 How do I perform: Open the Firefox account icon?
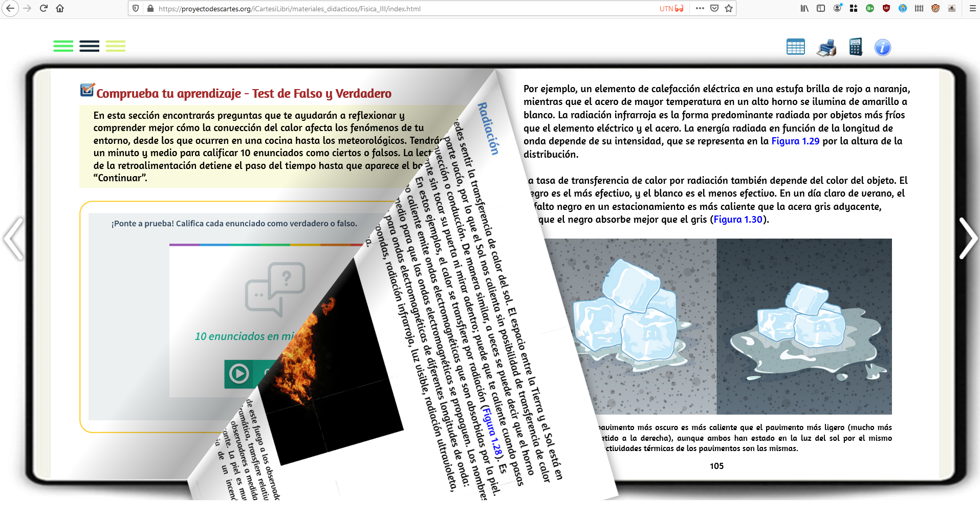tap(837, 8)
